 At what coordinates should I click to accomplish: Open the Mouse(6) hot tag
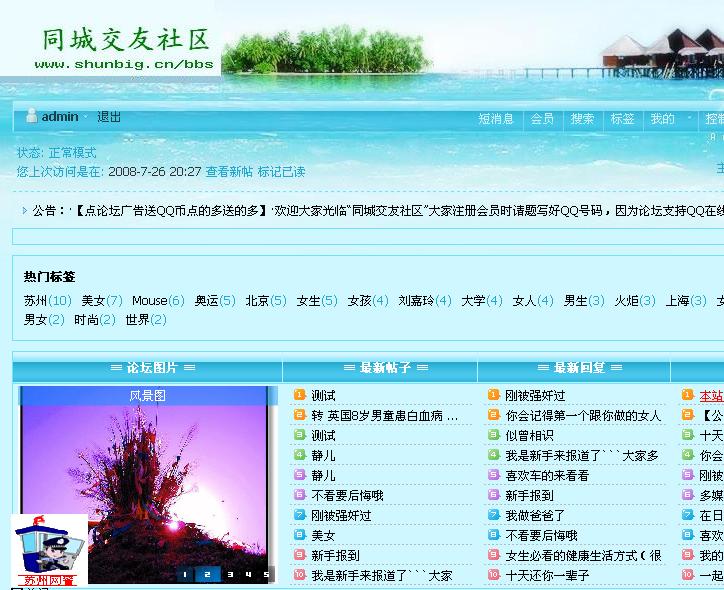pos(158,301)
